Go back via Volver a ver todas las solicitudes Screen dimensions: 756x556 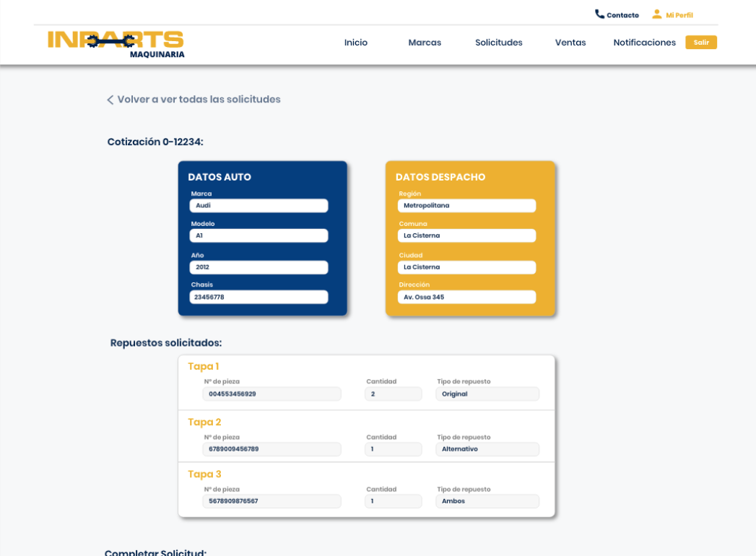tap(199, 100)
